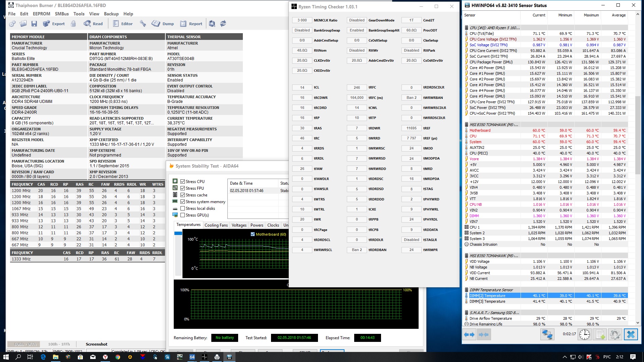644x362 pixels.
Task: Click the save floppy disk icon
Action: [34, 24]
